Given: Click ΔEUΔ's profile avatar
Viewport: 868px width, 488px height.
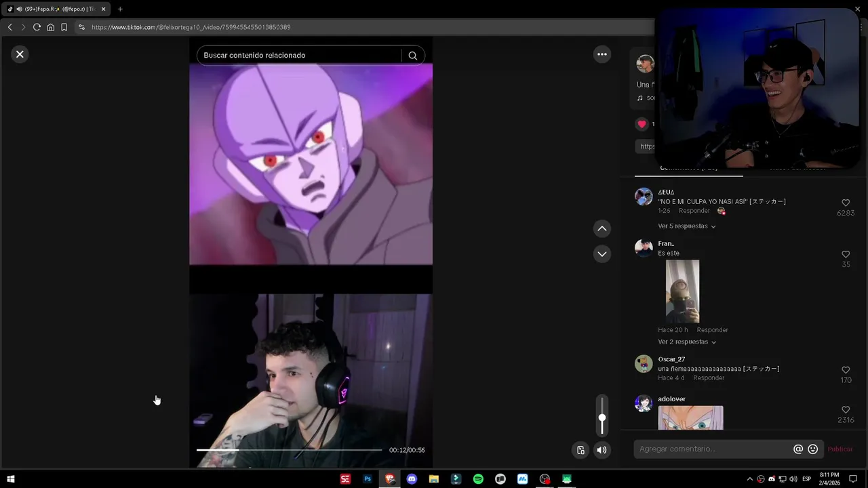Looking at the screenshot, I should click(x=644, y=197).
